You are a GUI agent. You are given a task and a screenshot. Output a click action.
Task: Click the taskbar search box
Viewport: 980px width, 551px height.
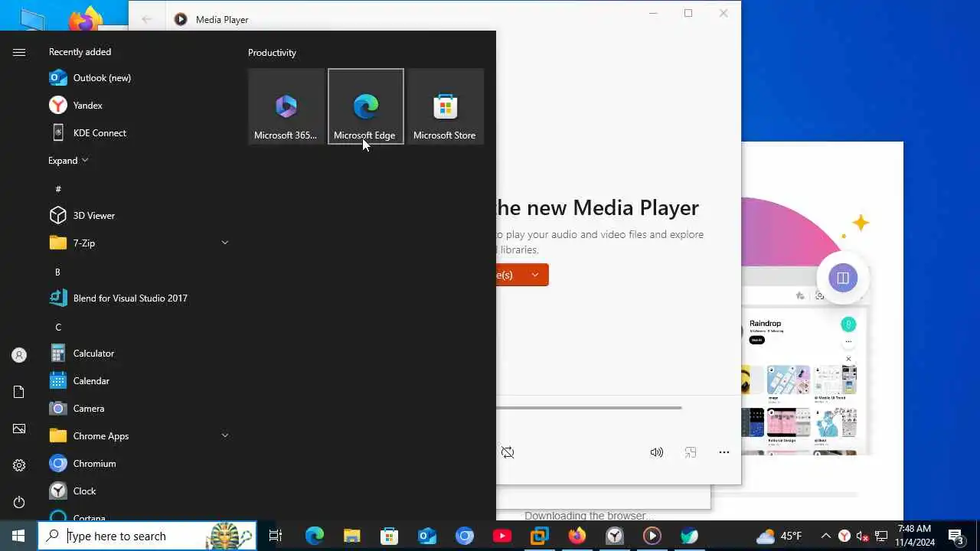click(147, 536)
